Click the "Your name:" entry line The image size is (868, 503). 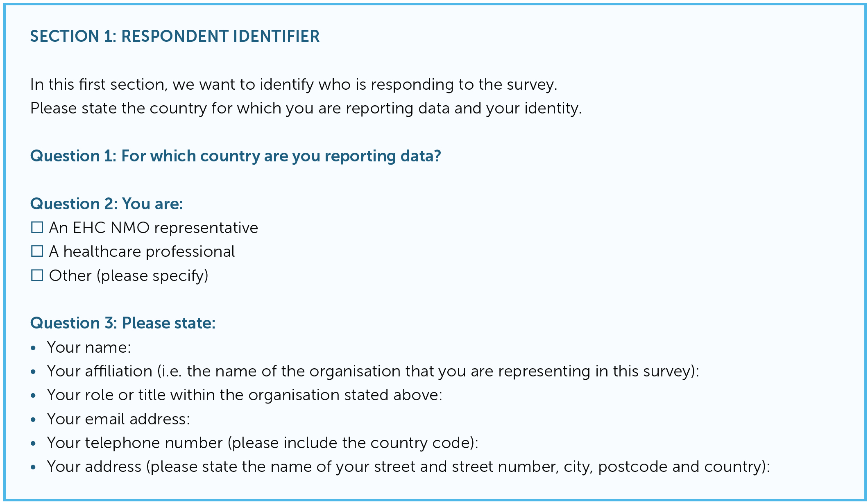click(x=89, y=347)
